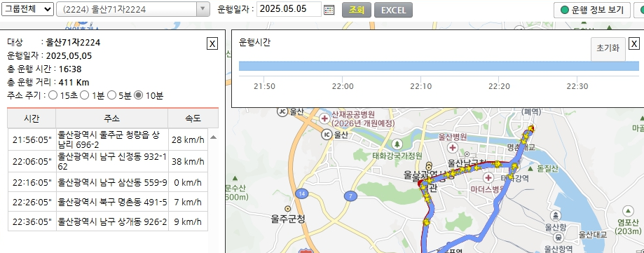This screenshot has height=253, width=644.
Task: Export data with EXCEL button
Action: (x=393, y=10)
